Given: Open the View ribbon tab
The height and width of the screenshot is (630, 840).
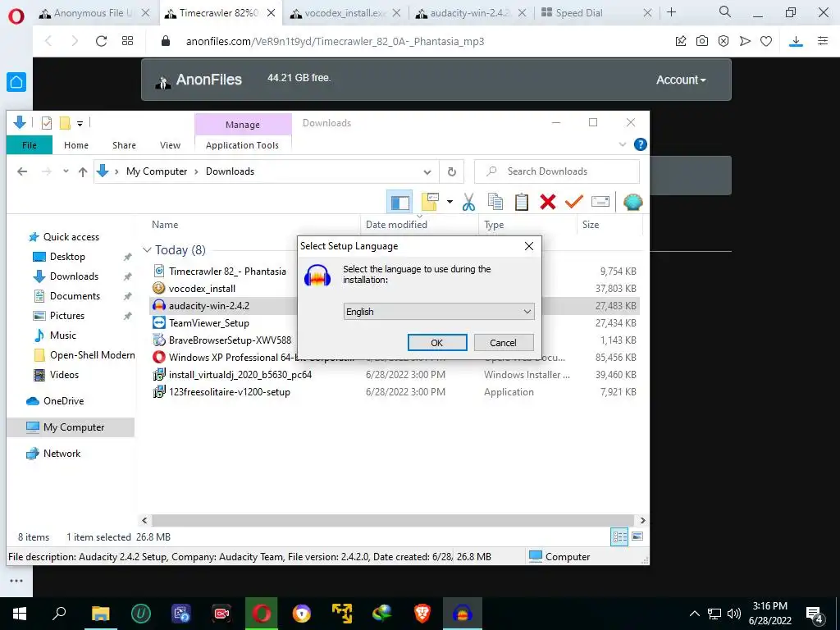Looking at the screenshot, I should point(170,145).
